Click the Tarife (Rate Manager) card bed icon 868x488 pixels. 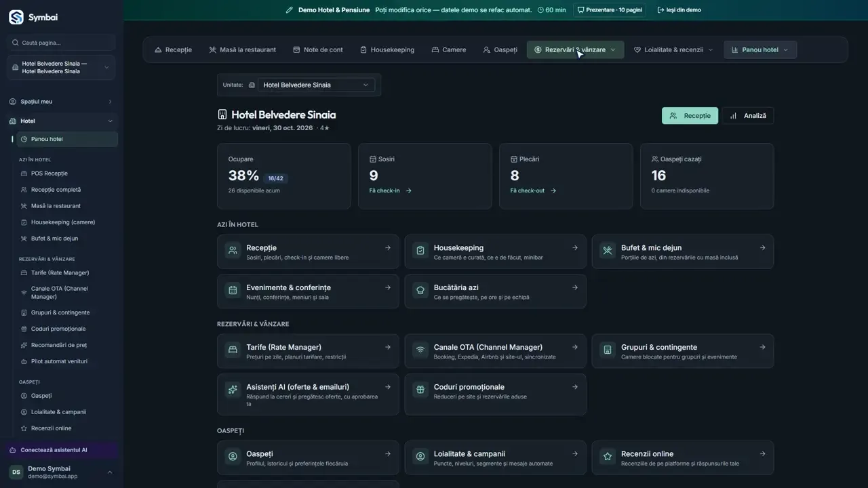click(x=233, y=350)
